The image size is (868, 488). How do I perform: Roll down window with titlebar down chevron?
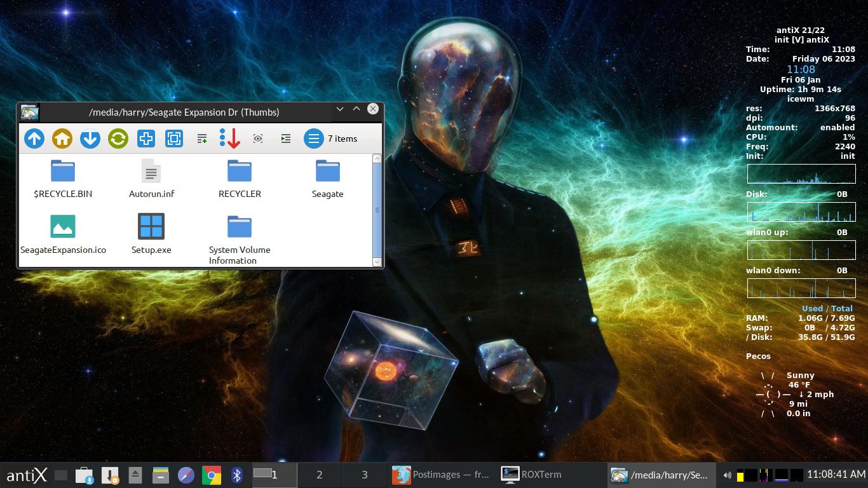[340, 109]
